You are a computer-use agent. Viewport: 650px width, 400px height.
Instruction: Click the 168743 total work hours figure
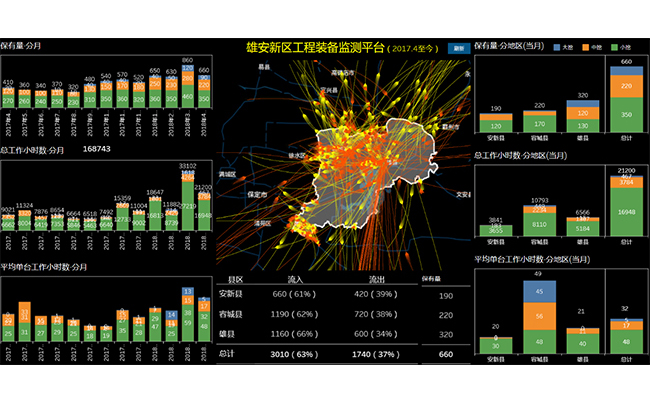pos(96,149)
